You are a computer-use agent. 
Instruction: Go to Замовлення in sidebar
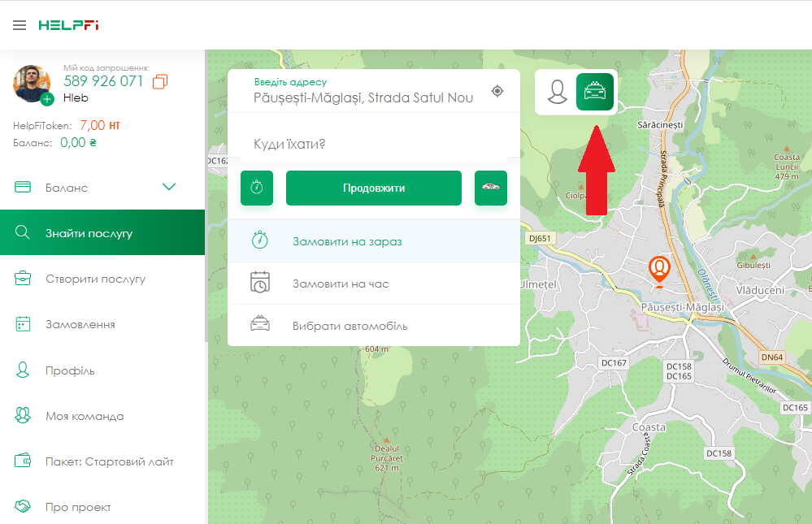(80, 324)
